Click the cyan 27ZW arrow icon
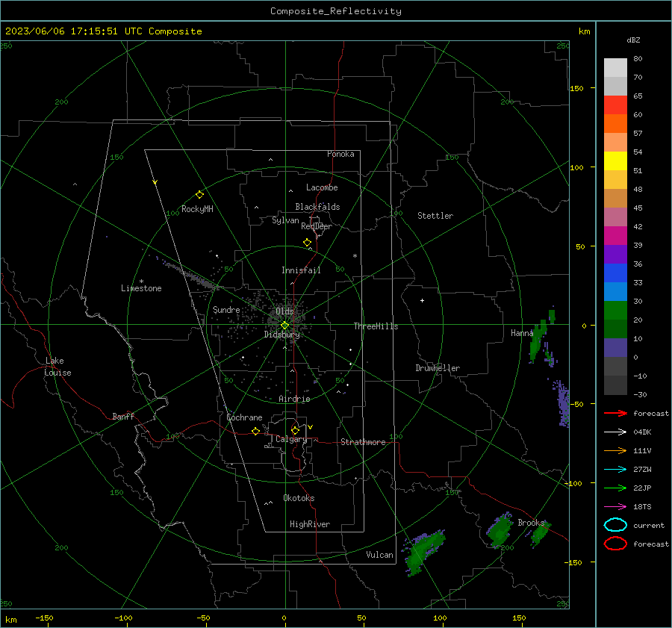The height and width of the screenshot is (628, 672). pyautogui.click(x=615, y=470)
